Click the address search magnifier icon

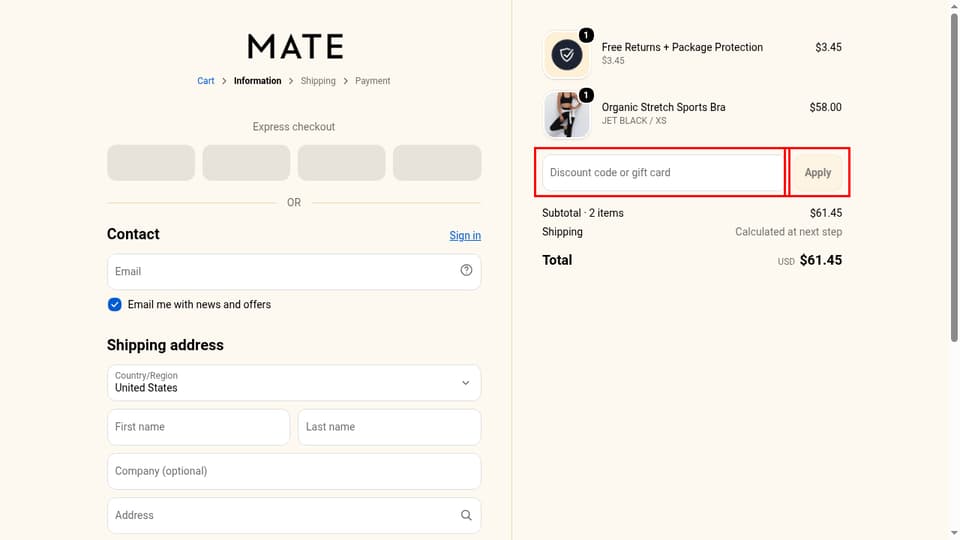[x=466, y=516]
